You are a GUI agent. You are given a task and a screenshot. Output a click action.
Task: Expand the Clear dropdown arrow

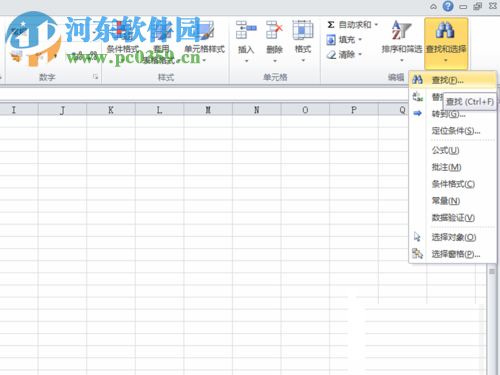click(360, 55)
